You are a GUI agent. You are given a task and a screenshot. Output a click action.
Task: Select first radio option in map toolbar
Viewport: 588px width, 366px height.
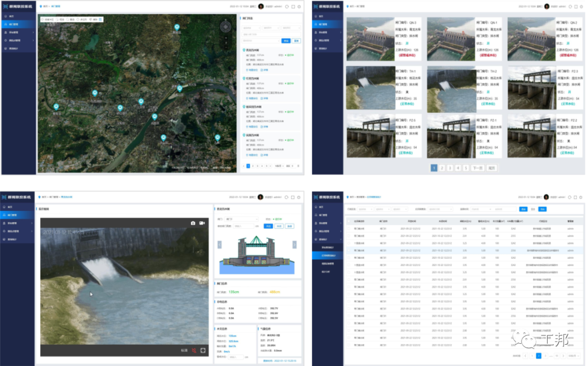click(42, 20)
